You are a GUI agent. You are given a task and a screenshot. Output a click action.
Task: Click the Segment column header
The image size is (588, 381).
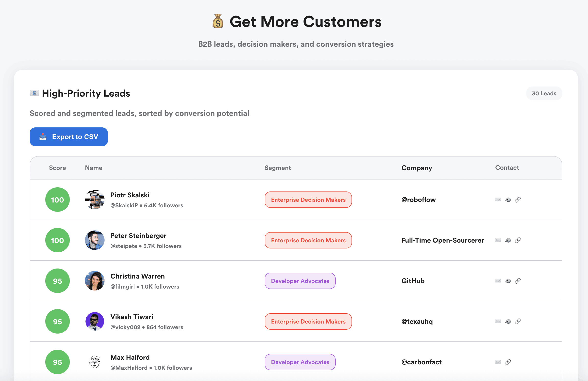(277, 168)
